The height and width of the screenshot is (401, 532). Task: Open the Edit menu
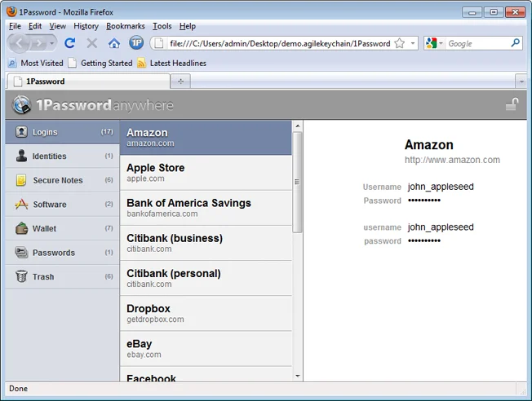pyautogui.click(x=35, y=26)
